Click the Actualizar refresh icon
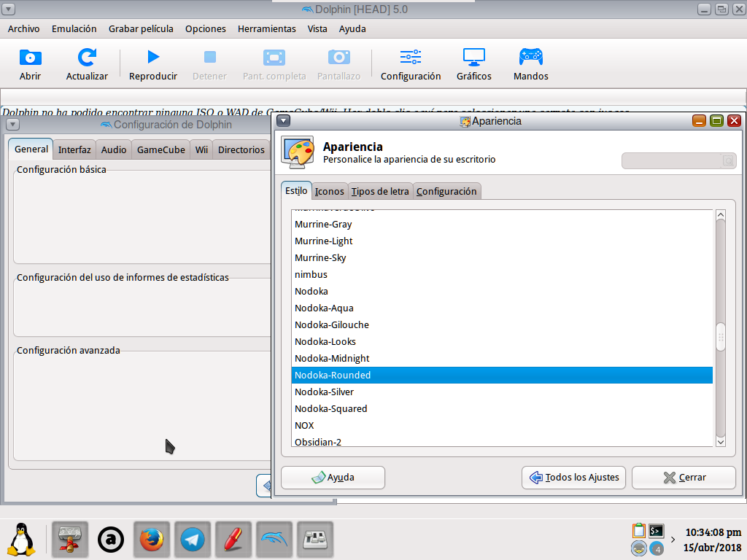 (x=87, y=58)
